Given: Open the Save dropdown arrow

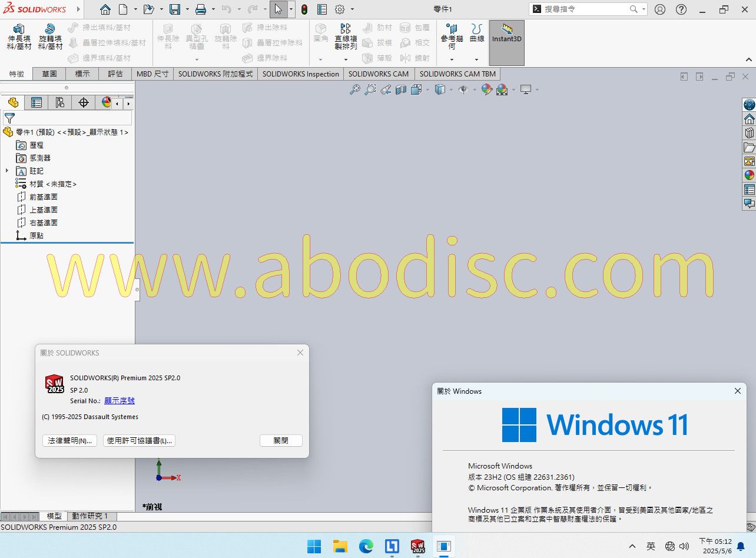Looking at the screenshot, I should pos(187,9).
